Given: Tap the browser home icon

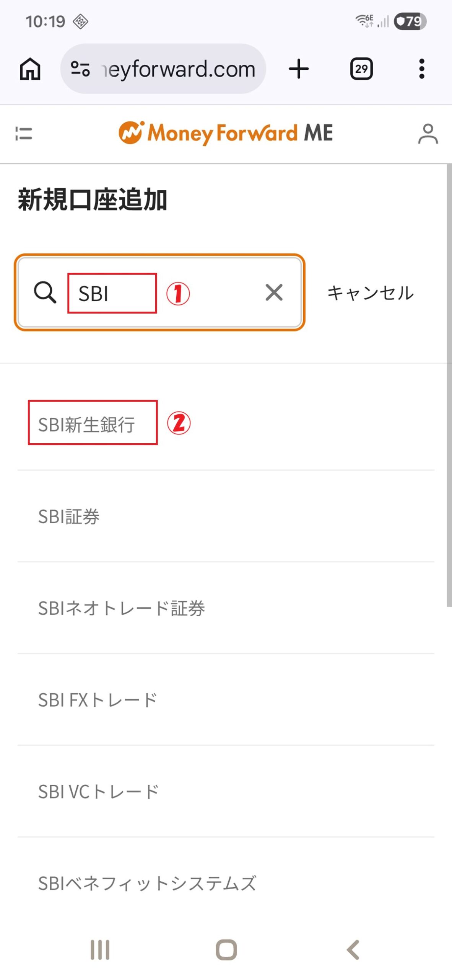Looking at the screenshot, I should point(30,69).
